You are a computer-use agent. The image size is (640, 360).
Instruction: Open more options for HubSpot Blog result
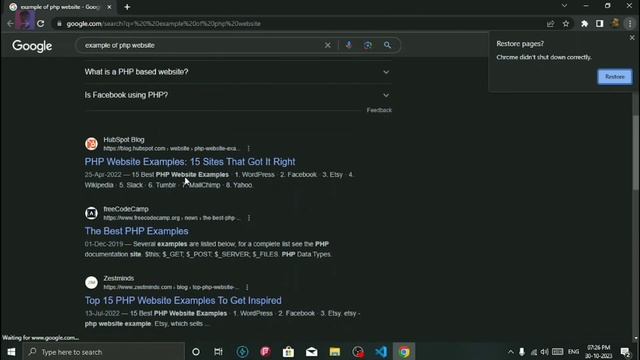[249, 149]
